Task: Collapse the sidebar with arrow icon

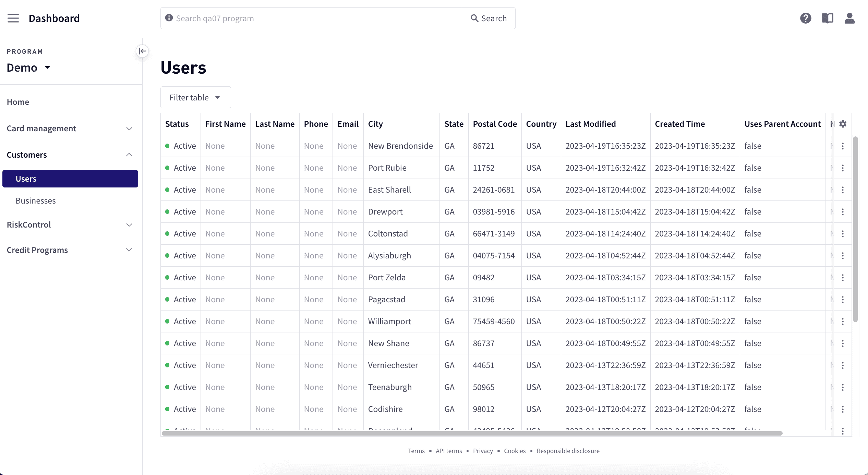Action: [x=142, y=51]
